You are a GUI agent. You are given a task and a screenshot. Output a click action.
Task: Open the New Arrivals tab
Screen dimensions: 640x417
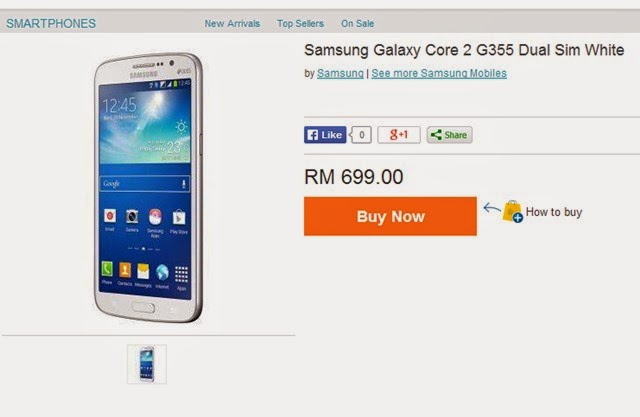pos(232,24)
